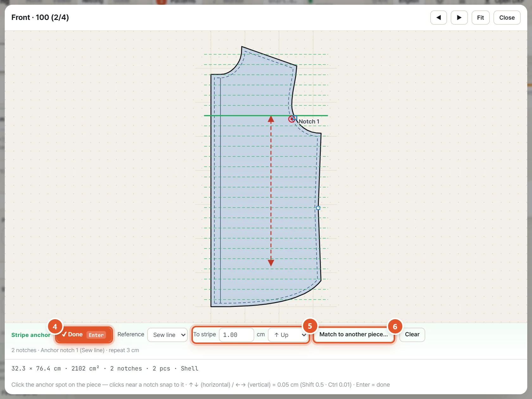Fit the piece to view
The image size is (532, 399).
tap(480, 18)
